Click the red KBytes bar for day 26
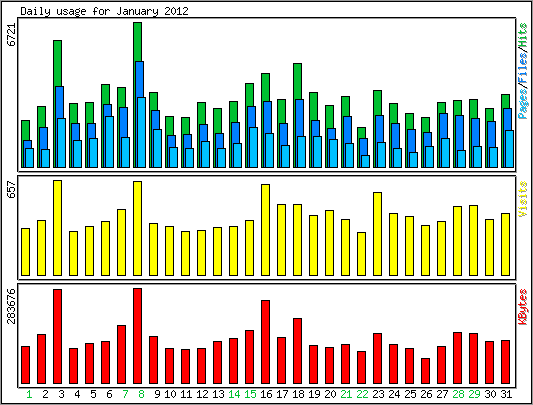The image size is (533, 405). pos(426,371)
